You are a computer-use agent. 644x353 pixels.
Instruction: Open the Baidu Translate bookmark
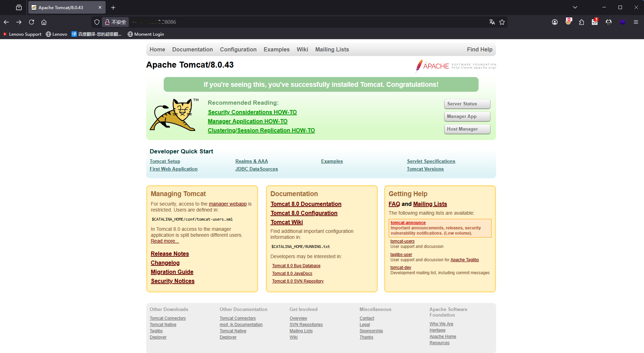click(97, 34)
